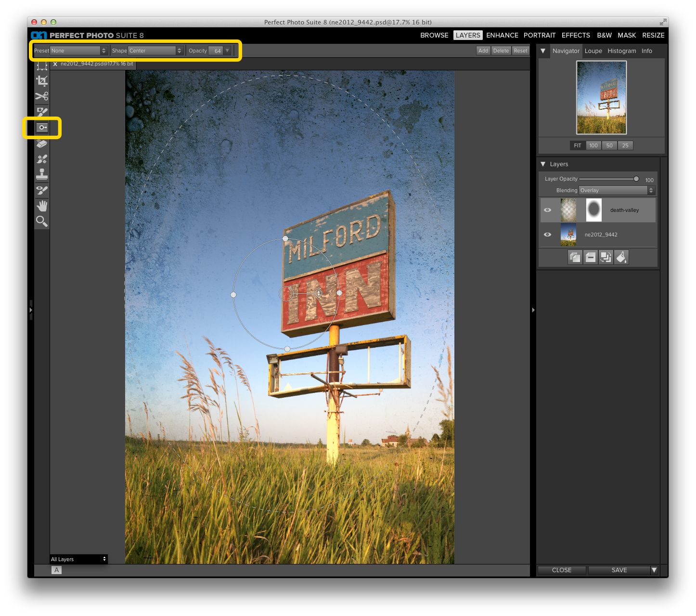Click the left handle of masking bug circle
The image size is (696, 616).
pyautogui.click(x=233, y=295)
